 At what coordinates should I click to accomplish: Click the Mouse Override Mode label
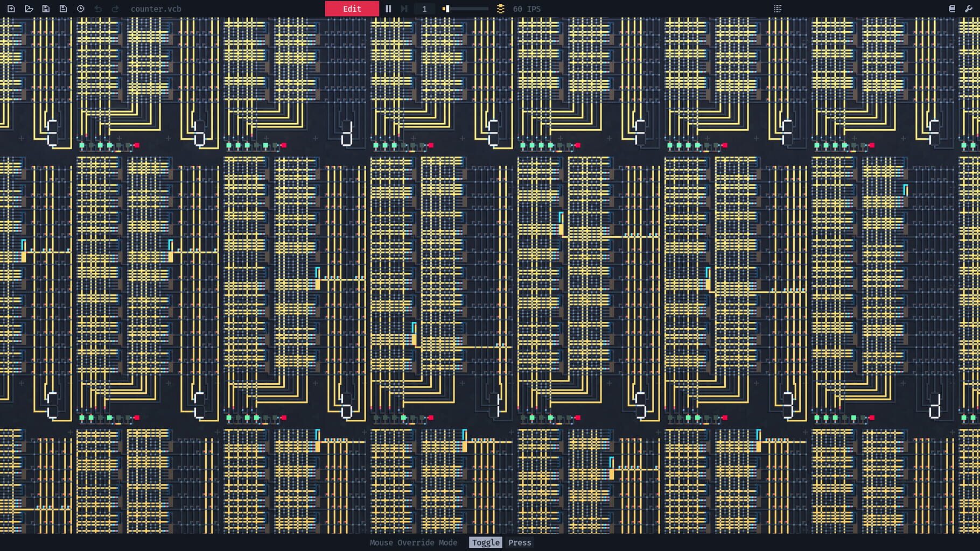point(414,542)
